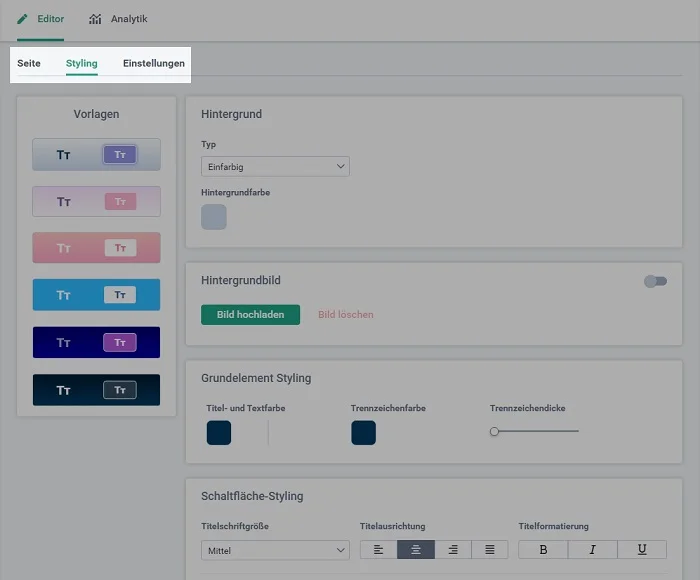Select justify title alignment icon
Viewport: 700px width, 580px height.
489,550
